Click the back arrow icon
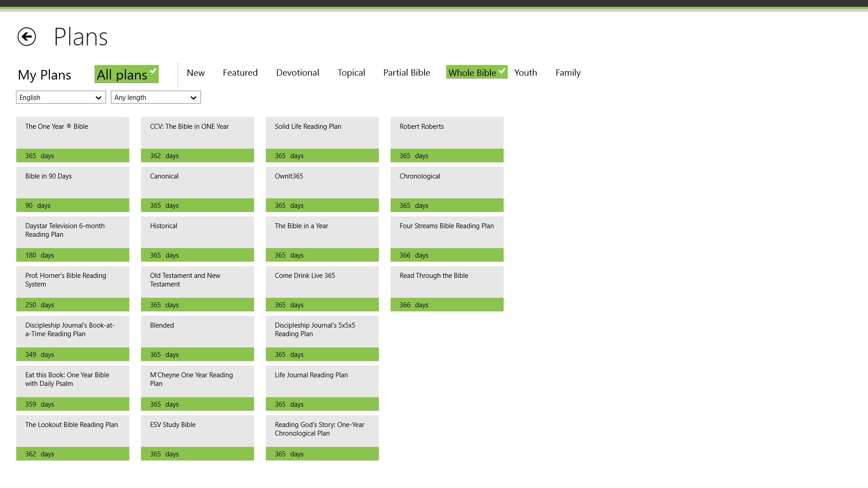This screenshot has width=868, height=488. [27, 37]
